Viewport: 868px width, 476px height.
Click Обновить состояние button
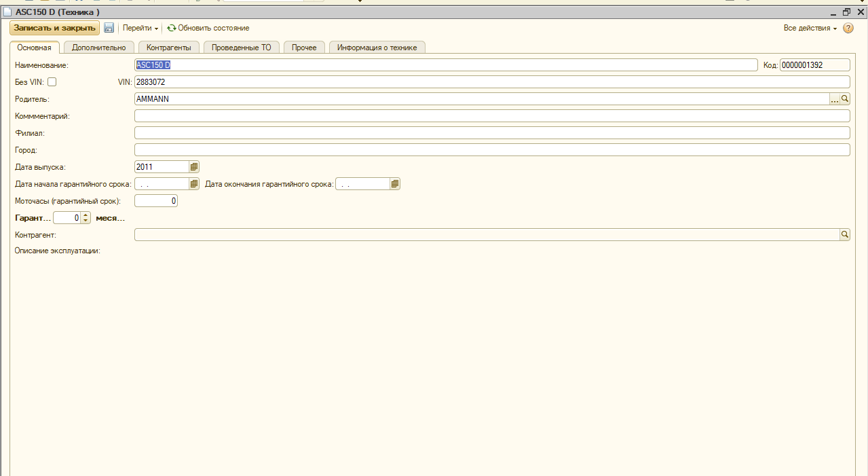coord(208,29)
